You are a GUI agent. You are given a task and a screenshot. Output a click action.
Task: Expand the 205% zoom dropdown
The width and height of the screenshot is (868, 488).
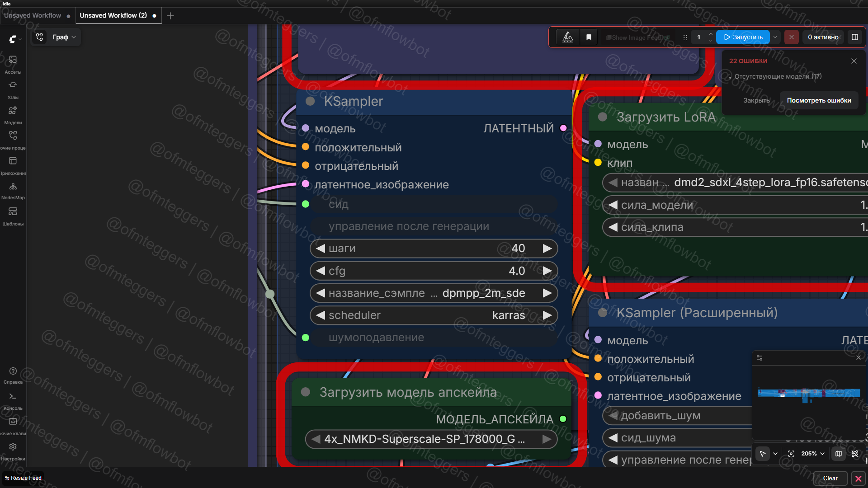pos(813,454)
